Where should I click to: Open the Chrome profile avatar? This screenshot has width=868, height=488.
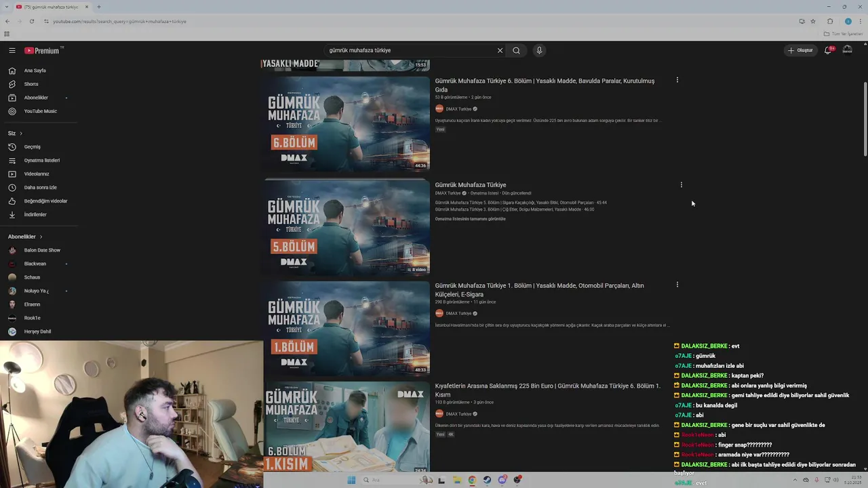pyautogui.click(x=848, y=21)
